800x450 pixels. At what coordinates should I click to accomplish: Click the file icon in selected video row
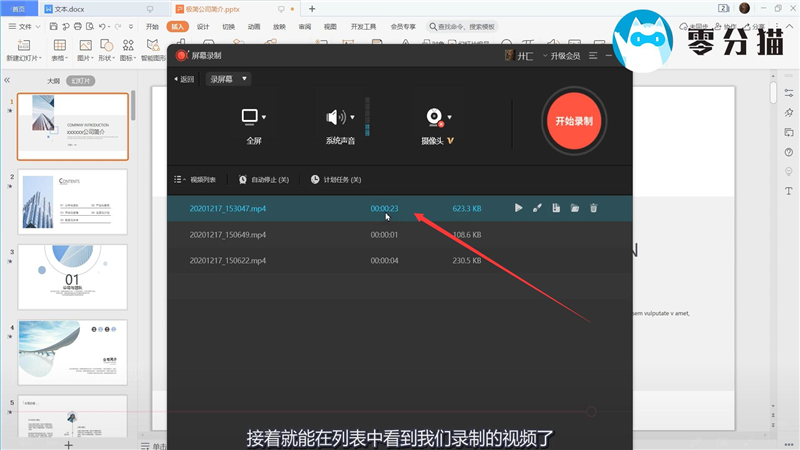click(556, 208)
